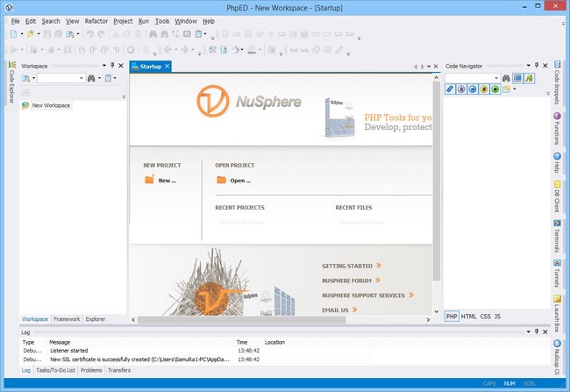Image resolution: width=570 pixels, height=392 pixels.
Task: Toggle the pin on the Workspace panel
Action: 112,66
